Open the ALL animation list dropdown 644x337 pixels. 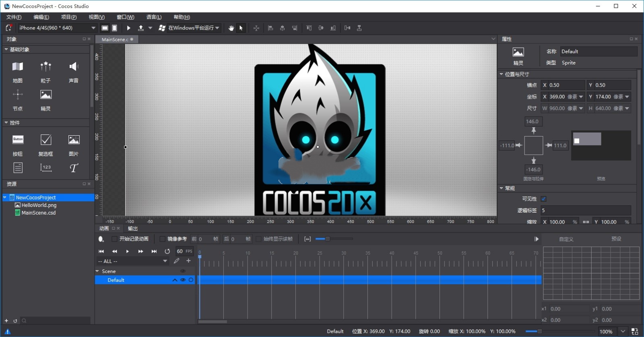click(165, 261)
